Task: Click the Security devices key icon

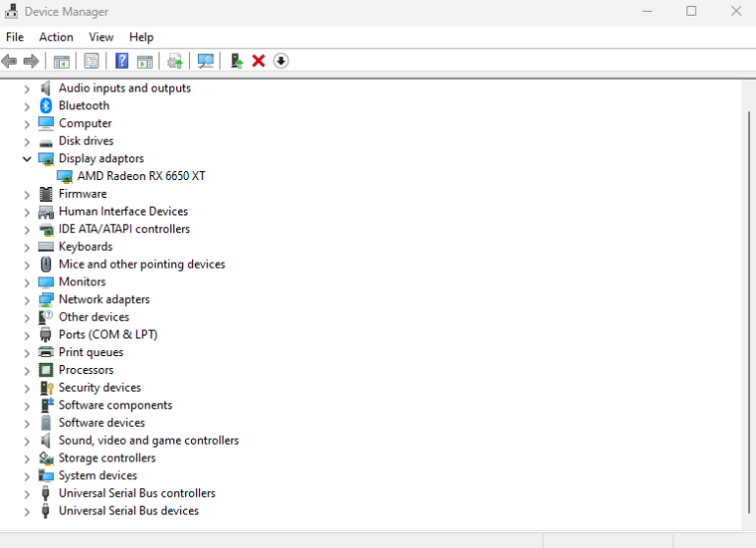Action: click(x=46, y=388)
